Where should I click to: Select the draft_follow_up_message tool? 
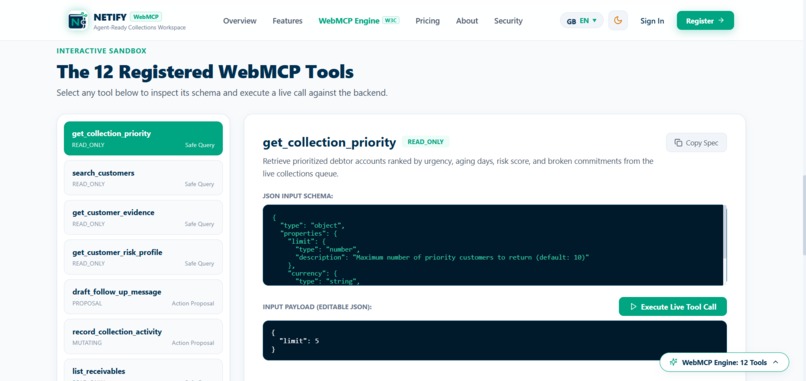point(143,297)
